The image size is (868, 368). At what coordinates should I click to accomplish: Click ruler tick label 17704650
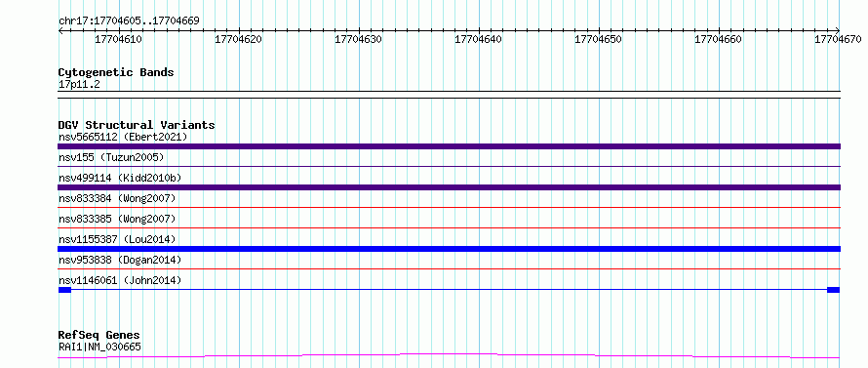599,39
